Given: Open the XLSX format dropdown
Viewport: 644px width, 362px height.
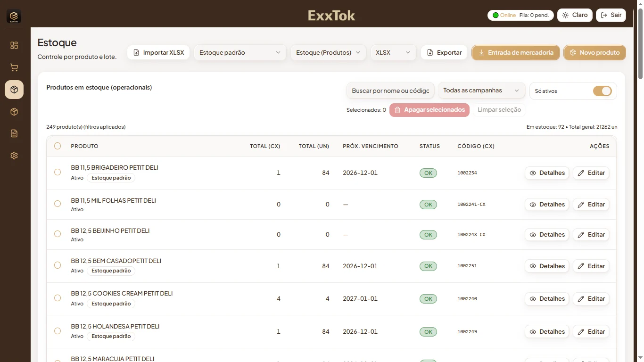Looking at the screenshot, I should pyautogui.click(x=393, y=53).
